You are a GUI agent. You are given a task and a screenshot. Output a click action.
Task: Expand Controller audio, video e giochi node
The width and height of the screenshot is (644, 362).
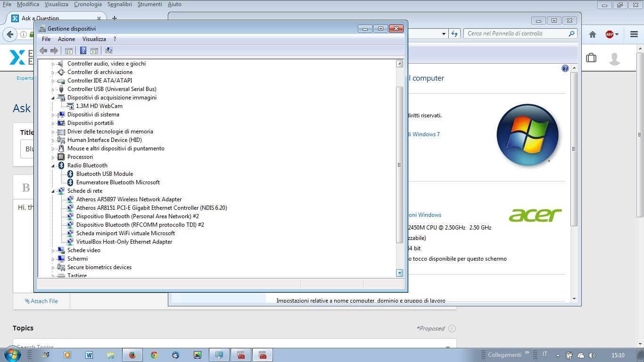53,64
